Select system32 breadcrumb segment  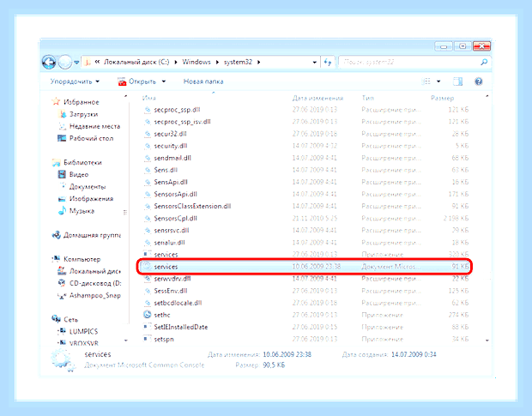(238, 62)
